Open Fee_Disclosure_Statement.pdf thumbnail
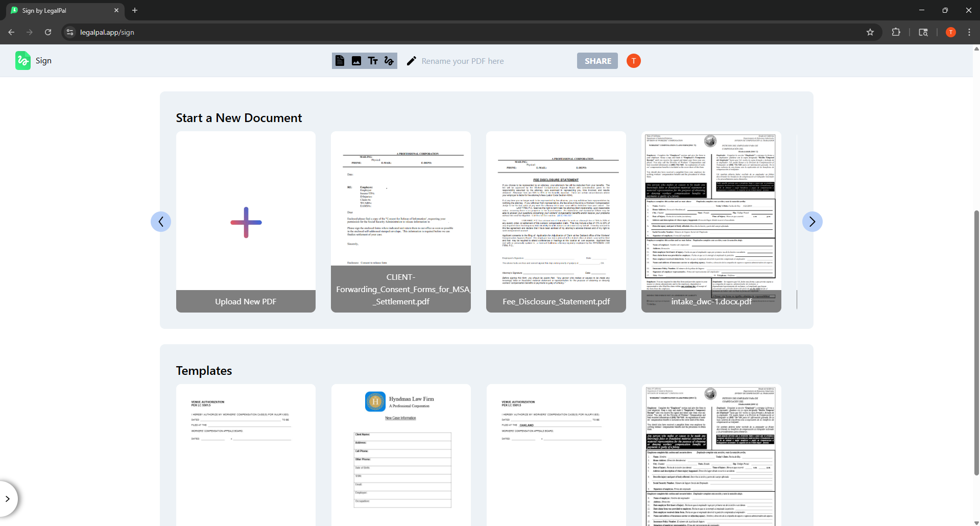The image size is (980, 526). coord(556,222)
